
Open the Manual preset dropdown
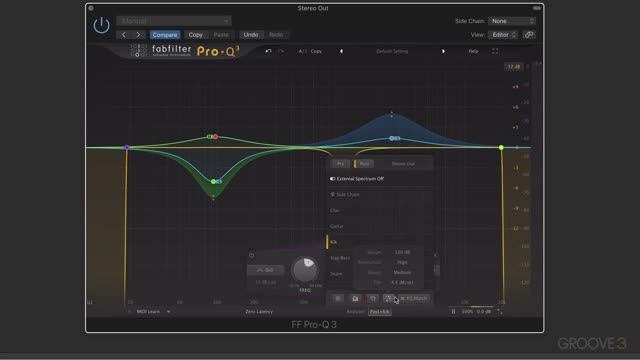174,20
